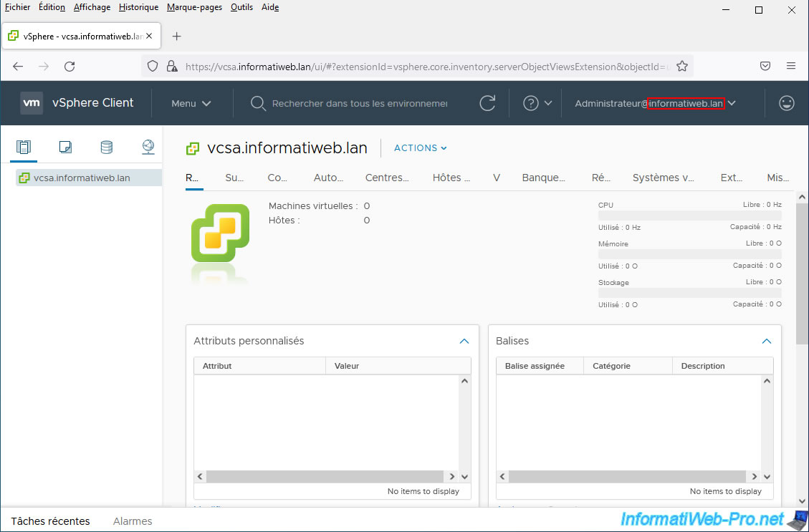Open the help question mark icon
This screenshot has width=809, height=532.
pyautogui.click(x=531, y=103)
